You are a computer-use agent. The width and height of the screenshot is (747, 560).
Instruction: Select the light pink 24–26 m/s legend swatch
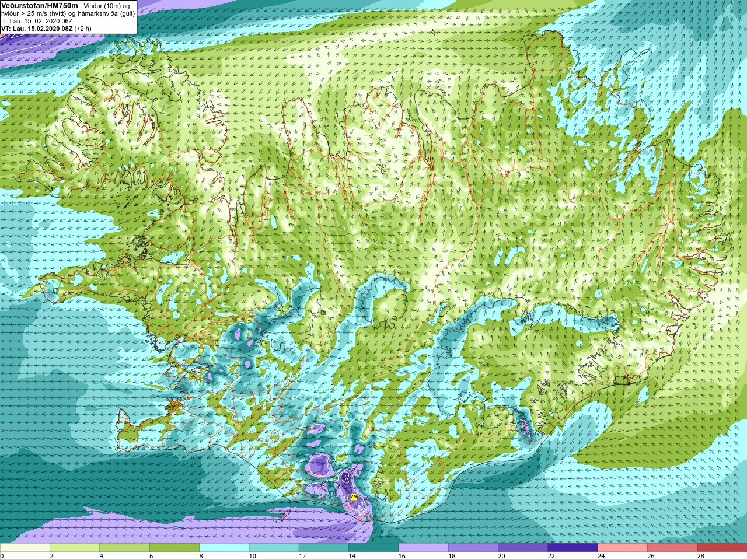pyautogui.click(x=623, y=548)
